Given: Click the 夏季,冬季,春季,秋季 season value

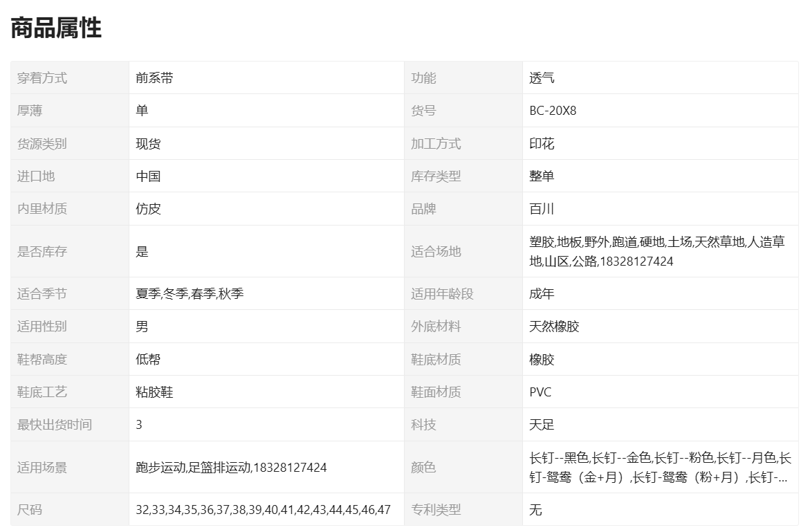Looking at the screenshot, I should [190, 294].
